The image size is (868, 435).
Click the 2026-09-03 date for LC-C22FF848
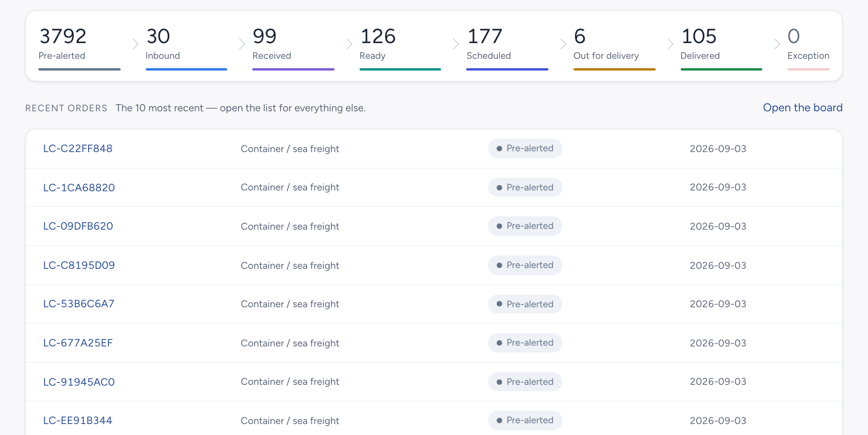718,149
